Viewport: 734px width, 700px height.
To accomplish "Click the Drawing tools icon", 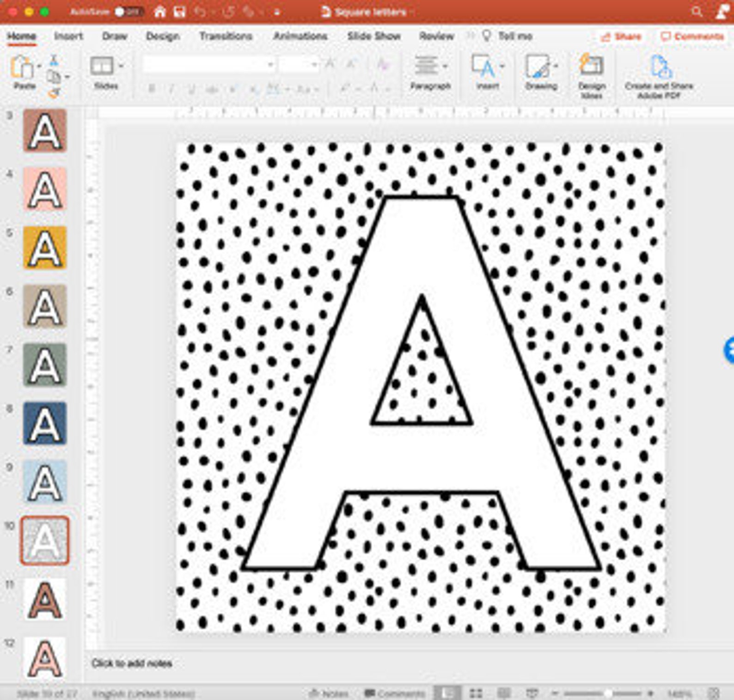I will (537, 66).
